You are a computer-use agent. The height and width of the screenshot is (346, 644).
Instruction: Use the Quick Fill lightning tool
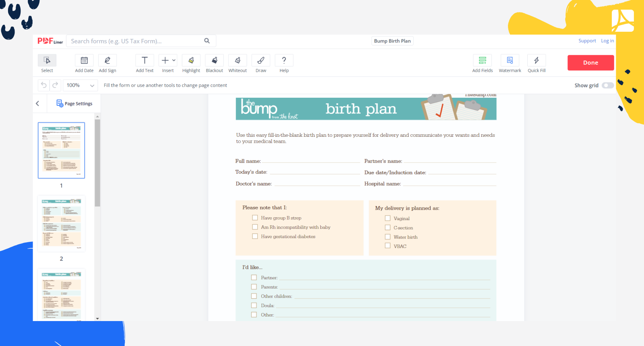coord(537,61)
